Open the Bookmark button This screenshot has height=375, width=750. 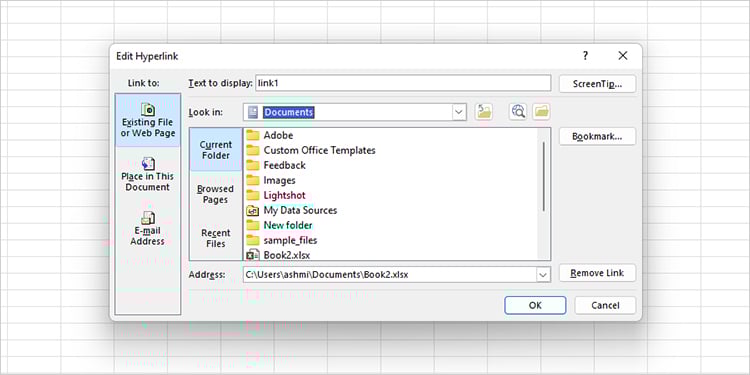coord(597,136)
